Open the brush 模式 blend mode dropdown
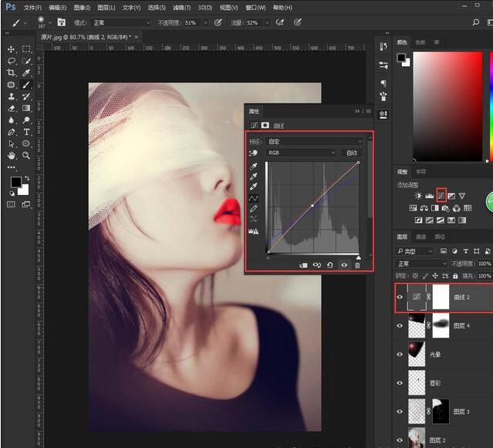 tap(121, 22)
